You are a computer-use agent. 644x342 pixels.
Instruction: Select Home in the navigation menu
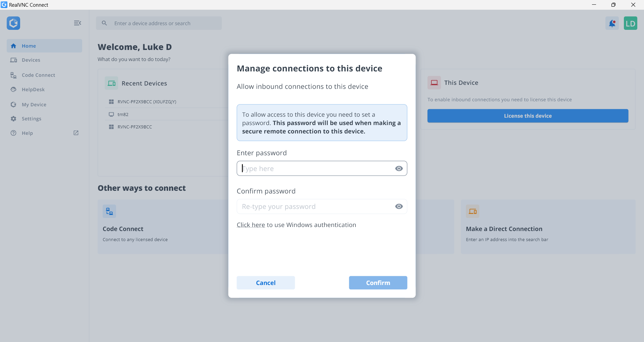point(29,46)
